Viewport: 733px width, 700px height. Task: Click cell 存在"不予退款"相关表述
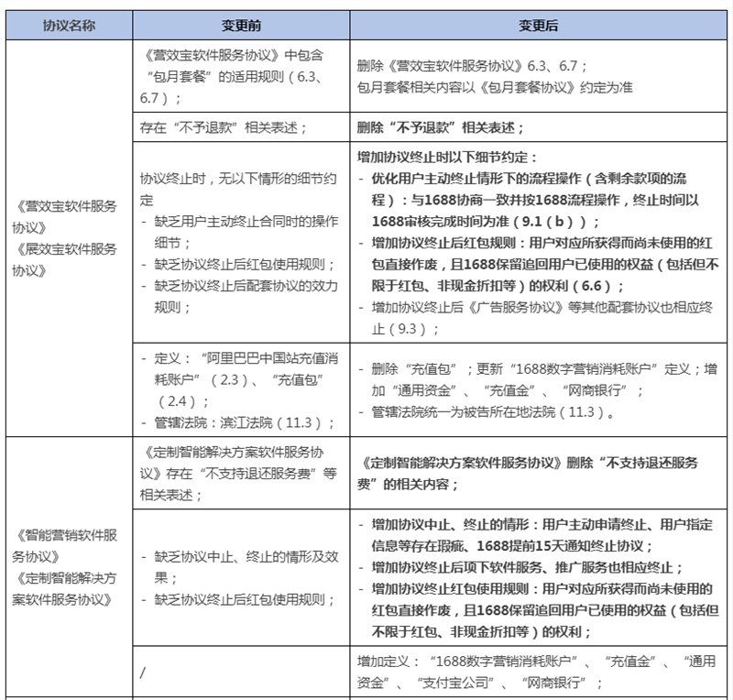[x=241, y=127]
